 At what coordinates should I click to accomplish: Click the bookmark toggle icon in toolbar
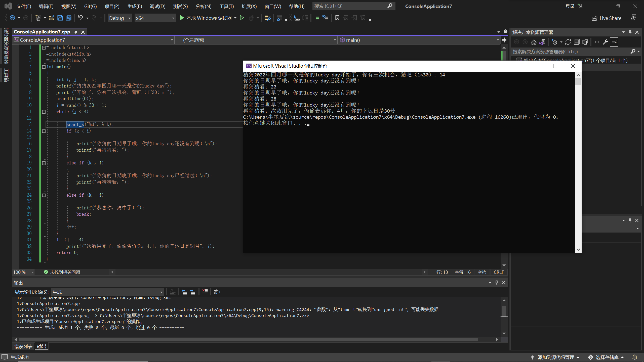337,18
